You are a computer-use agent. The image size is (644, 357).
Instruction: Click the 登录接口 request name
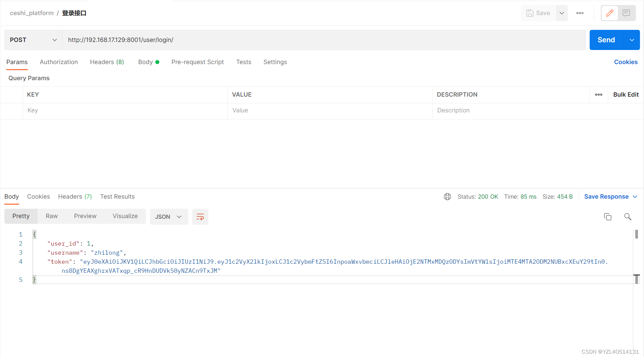74,13
